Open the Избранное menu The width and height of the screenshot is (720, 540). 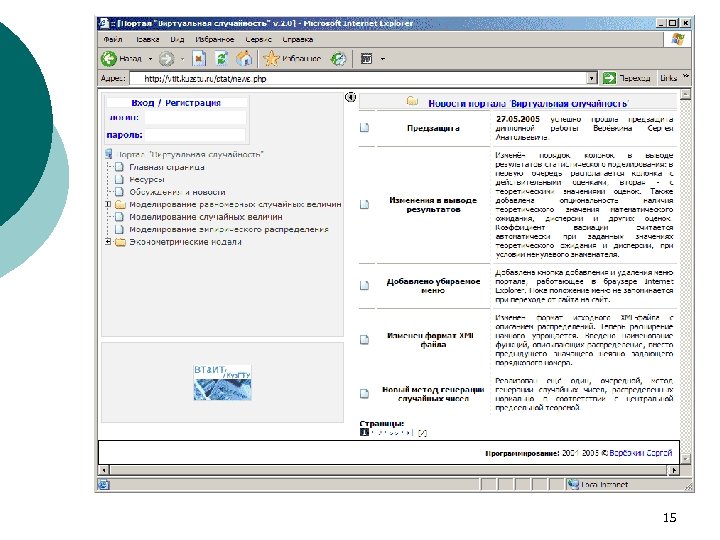(x=214, y=39)
